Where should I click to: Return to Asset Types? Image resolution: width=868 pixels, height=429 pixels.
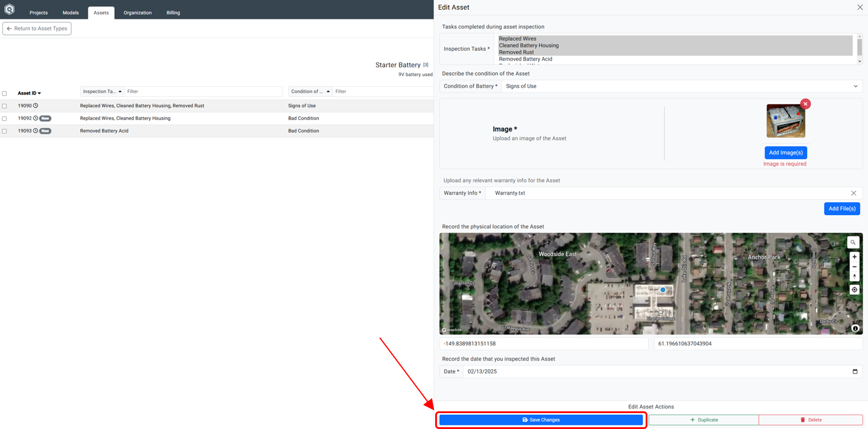click(37, 28)
